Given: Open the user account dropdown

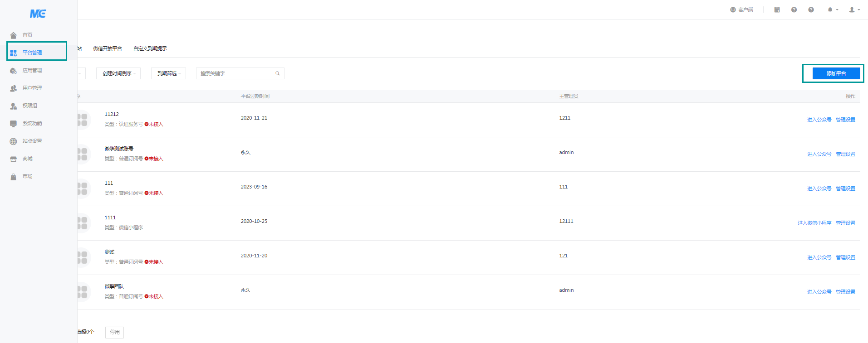Looking at the screenshot, I should click(x=854, y=10).
